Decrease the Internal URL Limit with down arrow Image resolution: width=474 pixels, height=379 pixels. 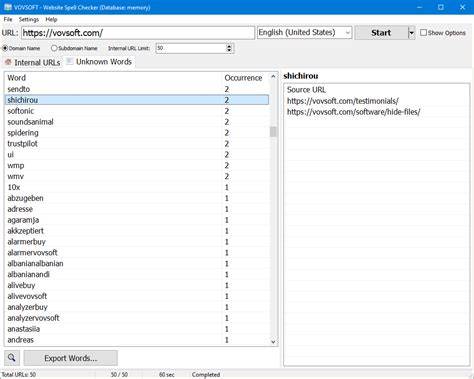pos(229,51)
